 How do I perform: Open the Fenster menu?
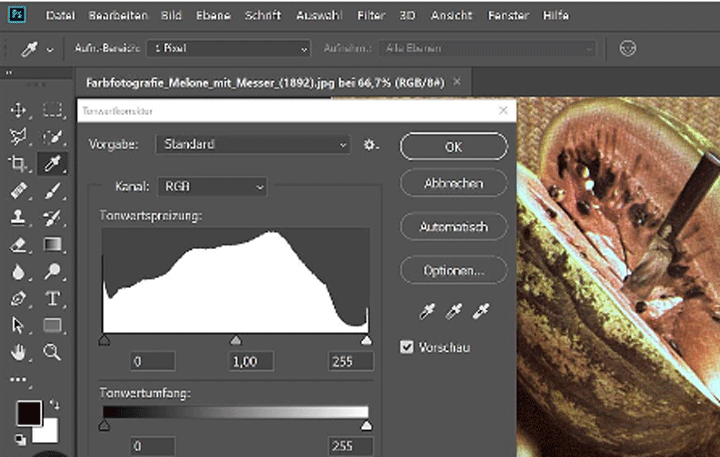point(508,16)
